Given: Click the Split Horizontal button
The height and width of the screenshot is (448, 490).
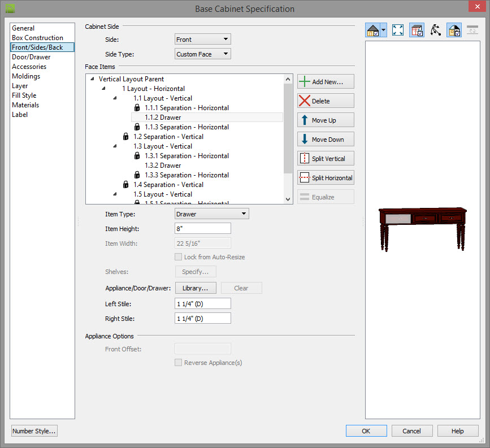Looking at the screenshot, I should [x=326, y=178].
